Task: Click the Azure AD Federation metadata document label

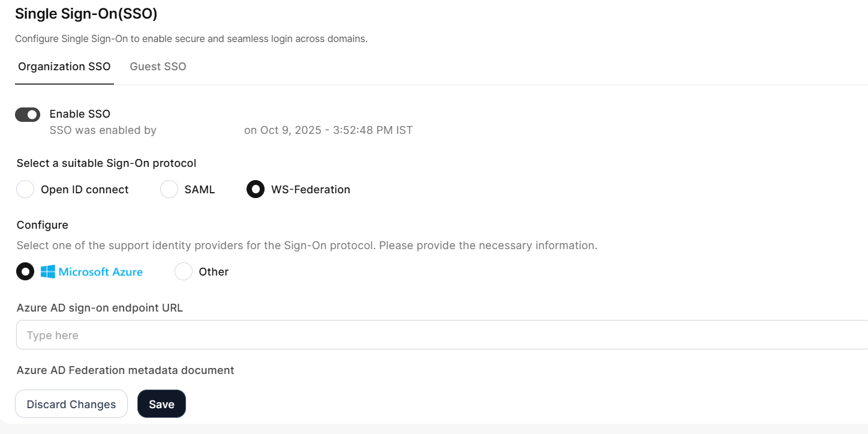Action: point(125,370)
